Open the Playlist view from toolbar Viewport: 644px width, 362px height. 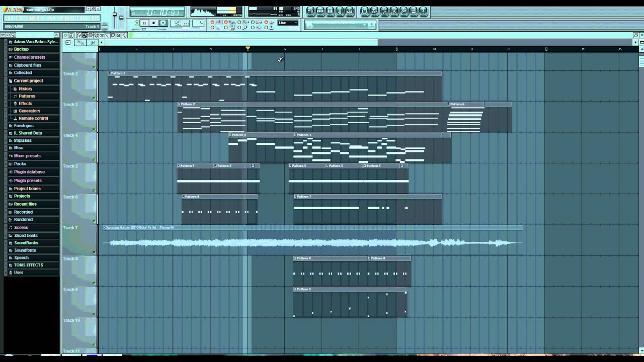(x=310, y=11)
